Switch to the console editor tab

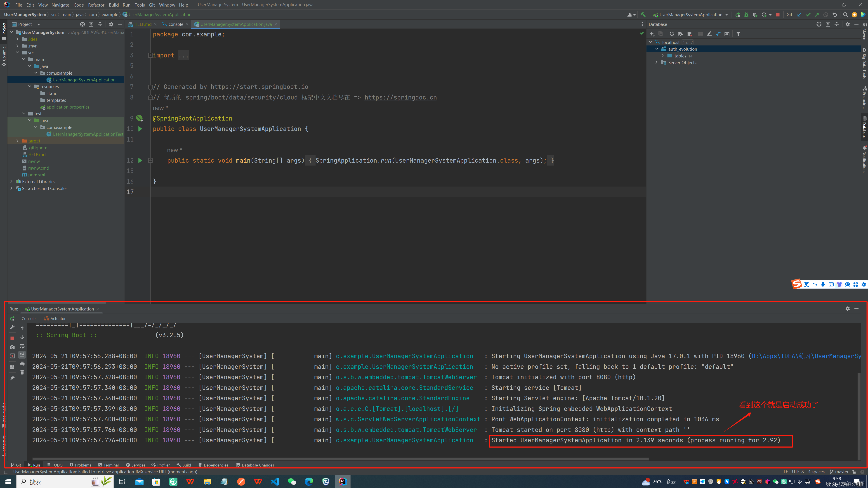tap(176, 24)
